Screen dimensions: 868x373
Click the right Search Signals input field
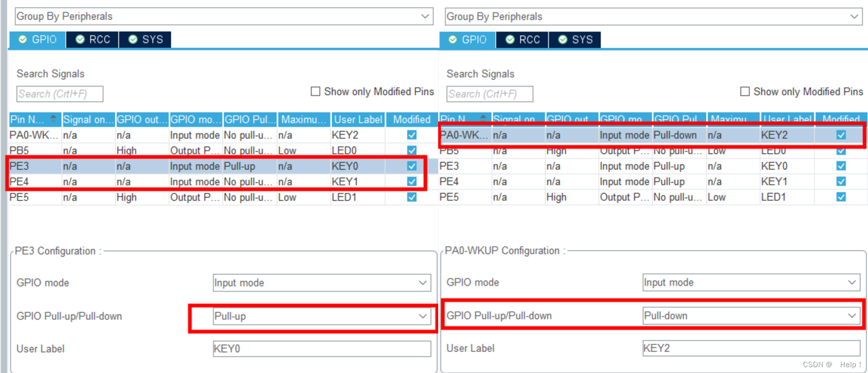click(x=490, y=94)
